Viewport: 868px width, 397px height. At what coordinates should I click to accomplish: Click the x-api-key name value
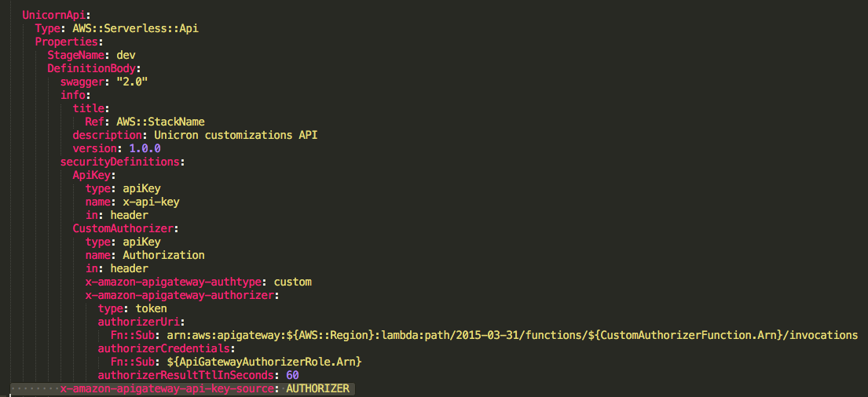click(151, 202)
